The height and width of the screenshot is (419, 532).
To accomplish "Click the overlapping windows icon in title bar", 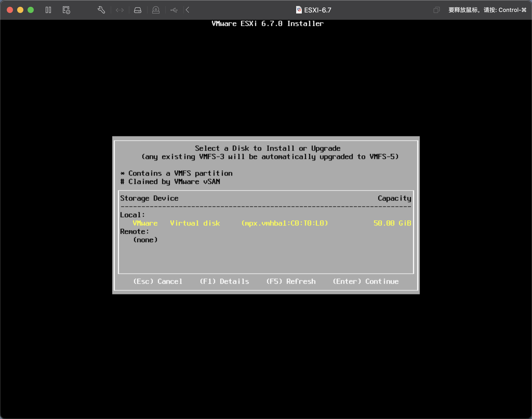I will tap(436, 10).
